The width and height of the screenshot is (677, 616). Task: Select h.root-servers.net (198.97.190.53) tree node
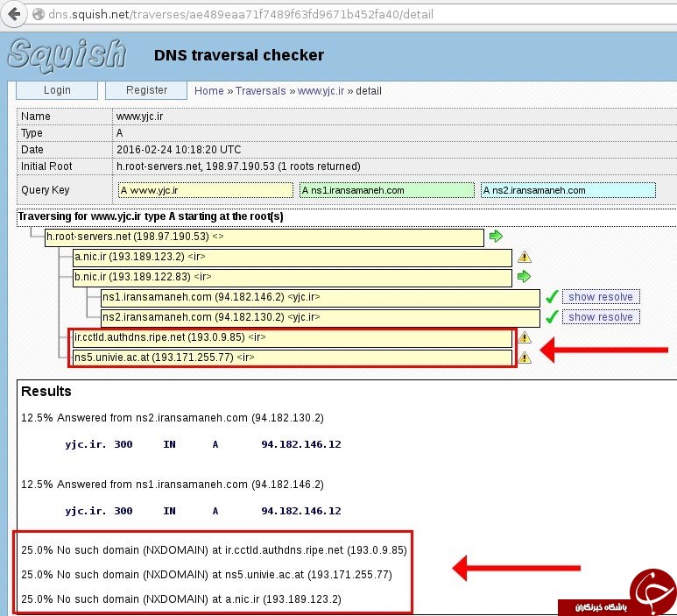(264, 237)
